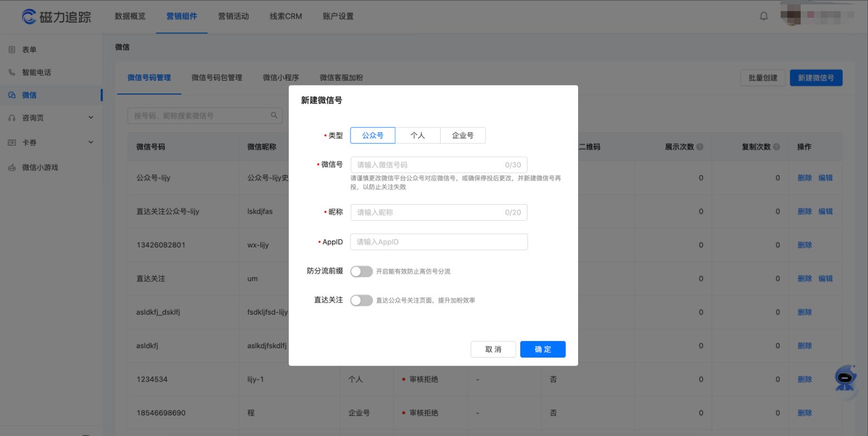Select 个人 as the account type

coord(418,135)
